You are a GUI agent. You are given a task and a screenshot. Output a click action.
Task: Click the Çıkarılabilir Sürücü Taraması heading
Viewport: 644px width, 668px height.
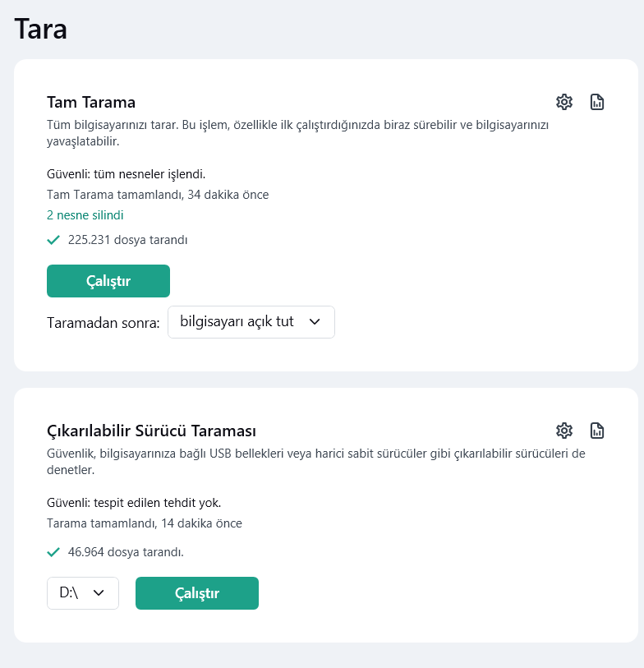(152, 431)
